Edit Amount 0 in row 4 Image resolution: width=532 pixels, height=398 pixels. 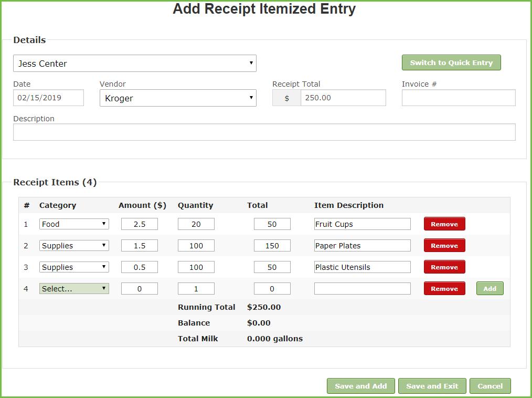140,289
